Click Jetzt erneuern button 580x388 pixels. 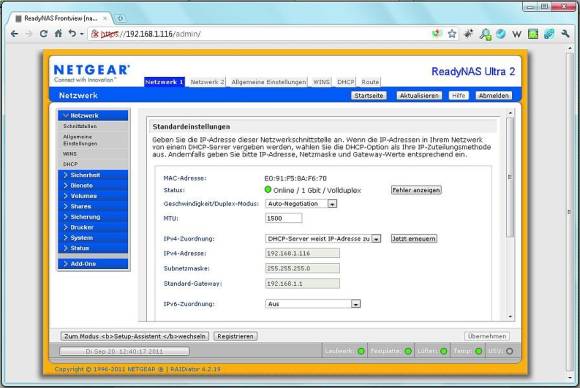[414, 239]
